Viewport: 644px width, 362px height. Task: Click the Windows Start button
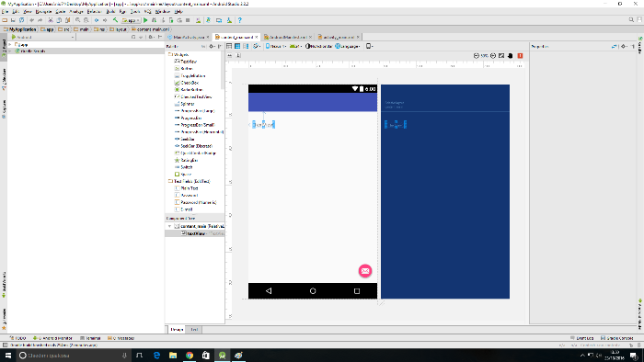point(7,356)
